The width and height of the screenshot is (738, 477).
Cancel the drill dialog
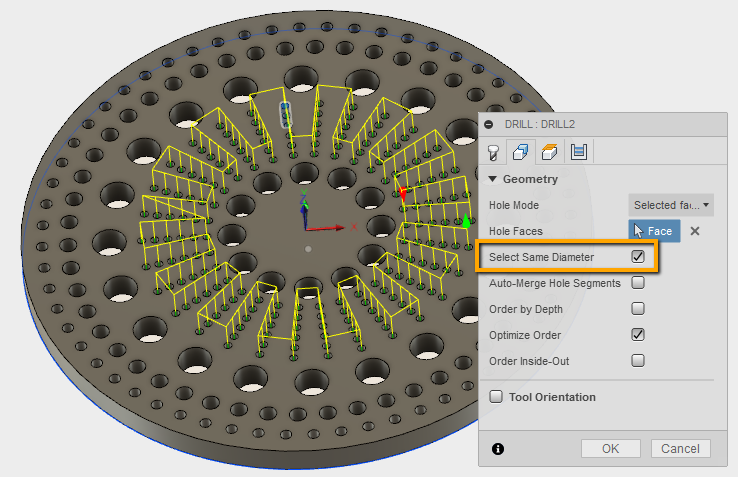click(681, 449)
